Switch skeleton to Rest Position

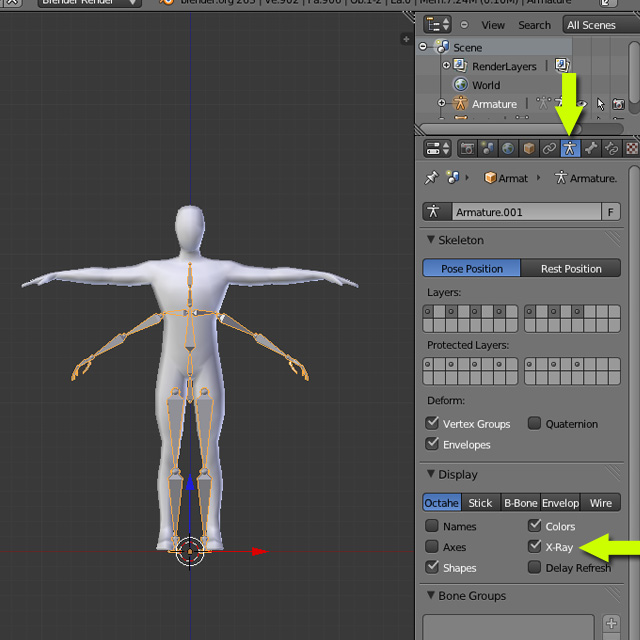coord(571,269)
